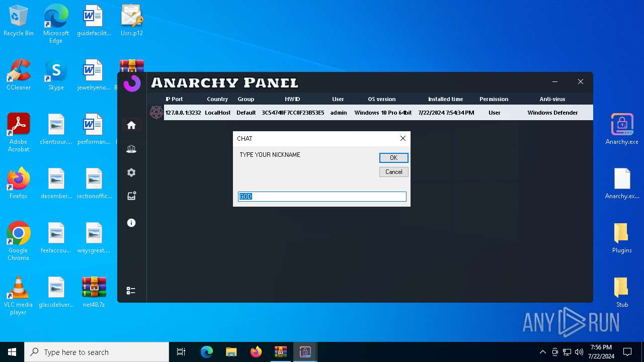The height and width of the screenshot is (362, 644).
Task: Select the Microsoft Edge desktop shortcut
Action: click(56, 24)
